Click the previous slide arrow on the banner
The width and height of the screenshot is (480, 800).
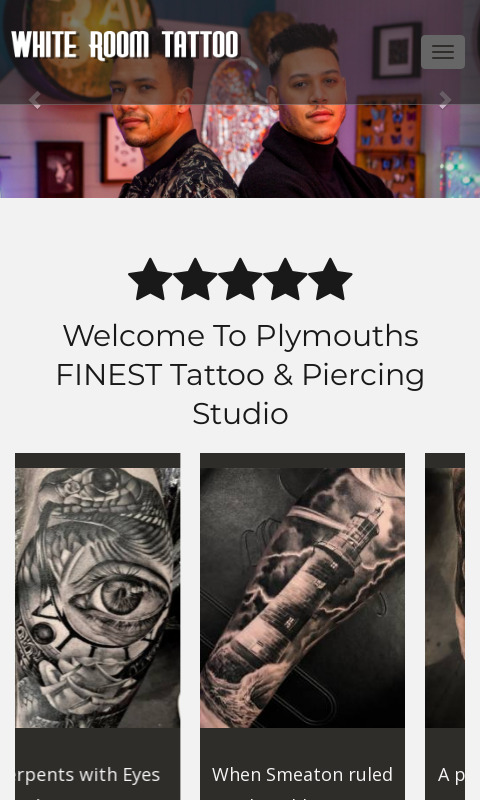click(x=35, y=100)
